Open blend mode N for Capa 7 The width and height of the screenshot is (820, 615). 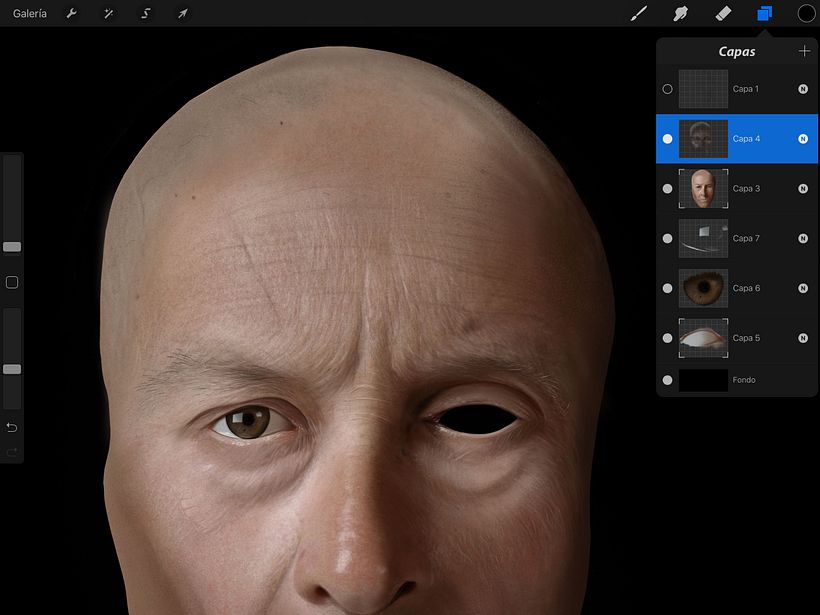point(803,238)
